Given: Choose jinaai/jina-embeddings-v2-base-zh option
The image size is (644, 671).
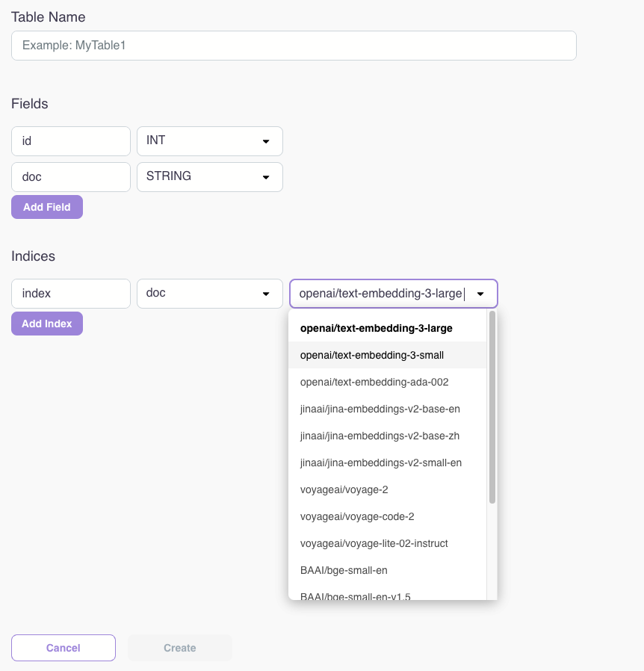Looking at the screenshot, I should tap(380, 436).
